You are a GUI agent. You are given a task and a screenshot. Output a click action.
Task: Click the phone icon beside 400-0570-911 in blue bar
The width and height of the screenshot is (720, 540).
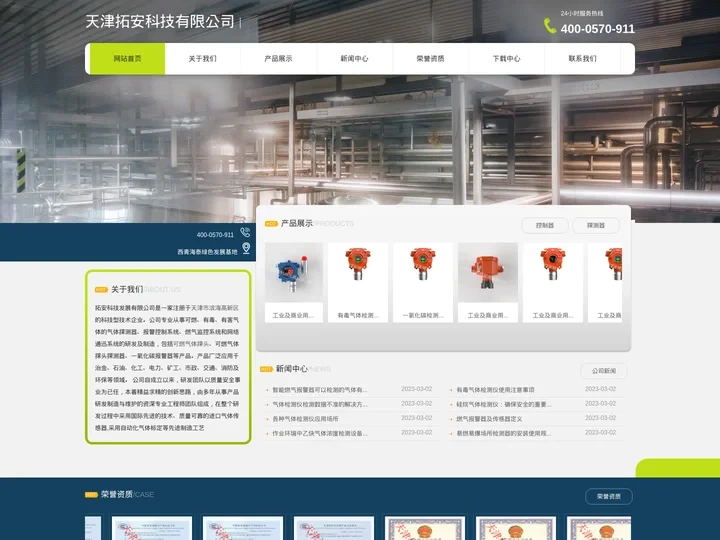click(245, 234)
